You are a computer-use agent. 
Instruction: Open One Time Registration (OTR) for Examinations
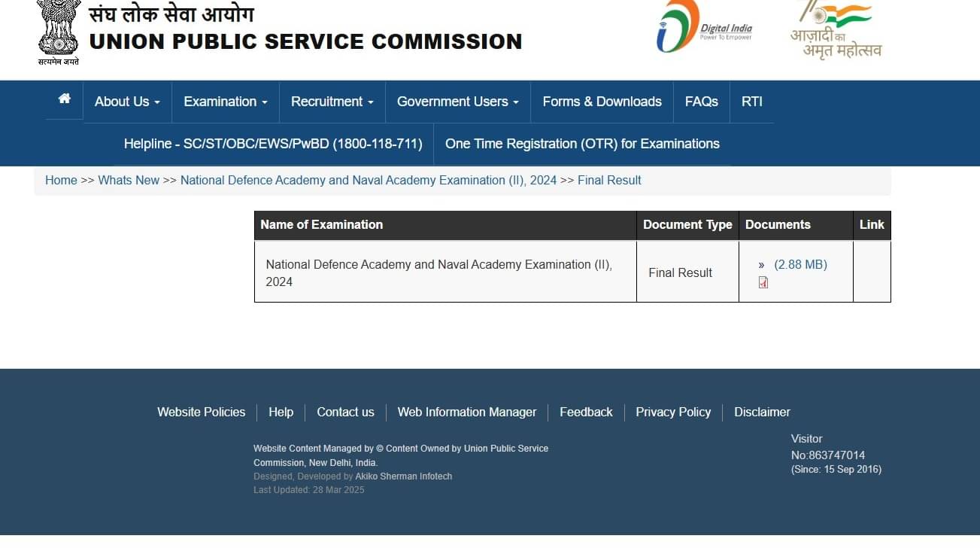[581, 144]
